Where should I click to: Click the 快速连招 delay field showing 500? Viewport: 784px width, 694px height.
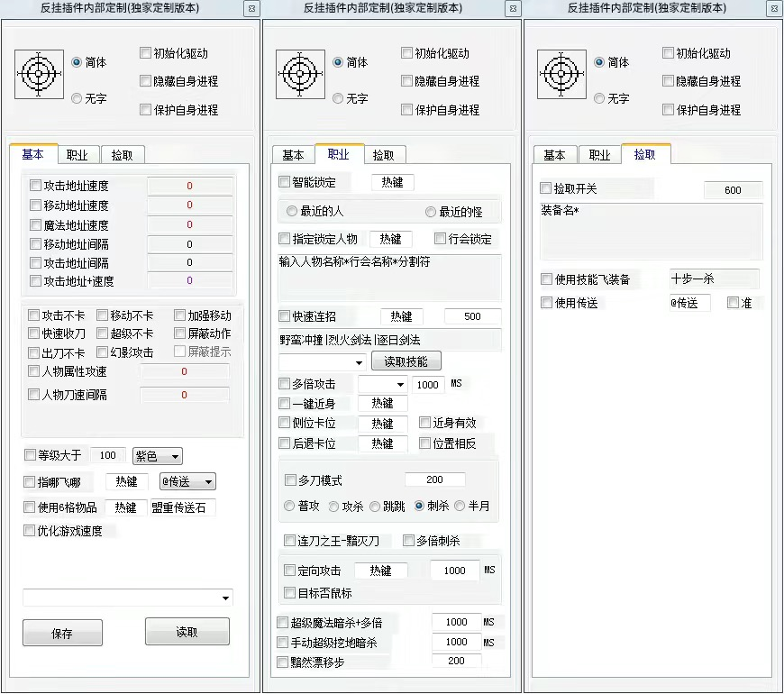pyautogui.click(x=472, y=316)
